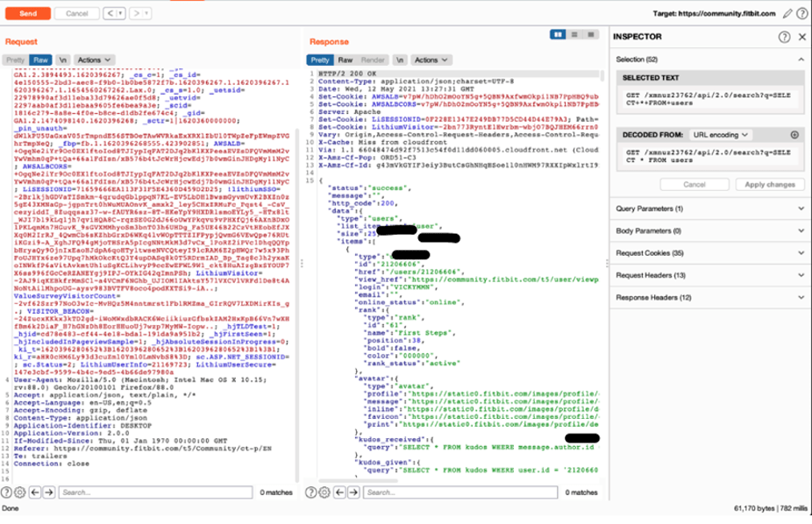This screenshot has height=524, width=812.
Task: Click the Apply changes button
Action: [x=770, y=185]
